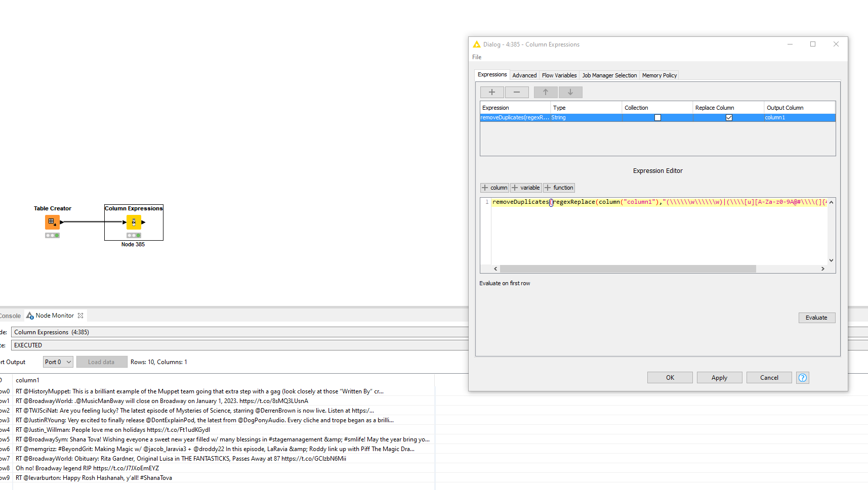The image size is (868, 490).
Task: Click the output port of the Column Expressions node
Action: point(143,221)
